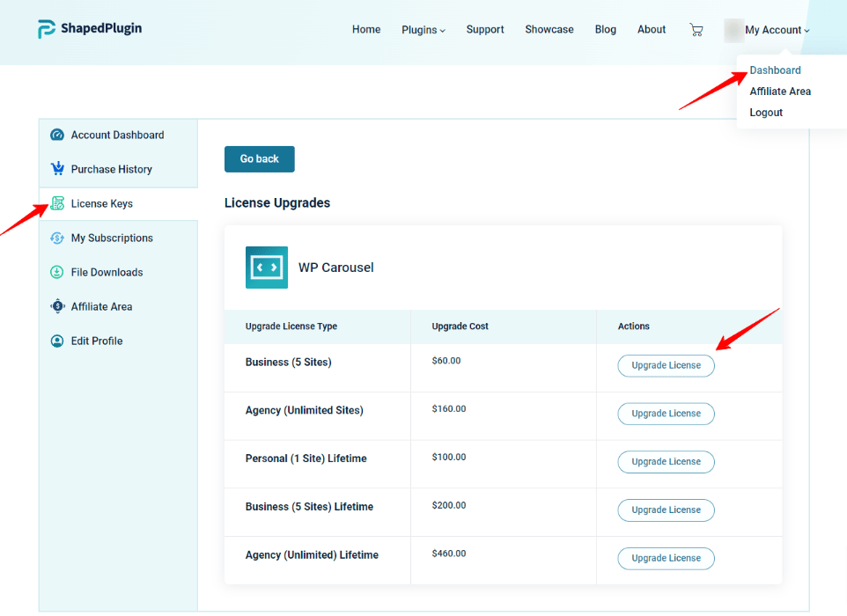
Task: Click the Account Dashboard gauge icon
Action: 57,135
